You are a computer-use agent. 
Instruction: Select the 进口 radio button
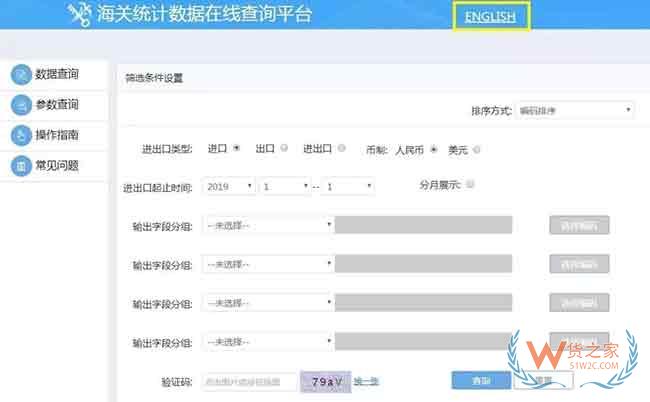[236, 148]
